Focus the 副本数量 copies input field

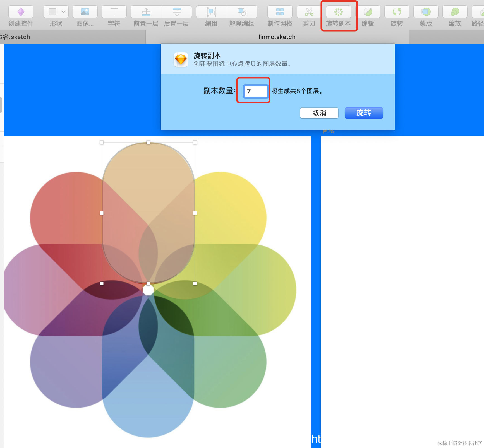click(x=256, y=91)
